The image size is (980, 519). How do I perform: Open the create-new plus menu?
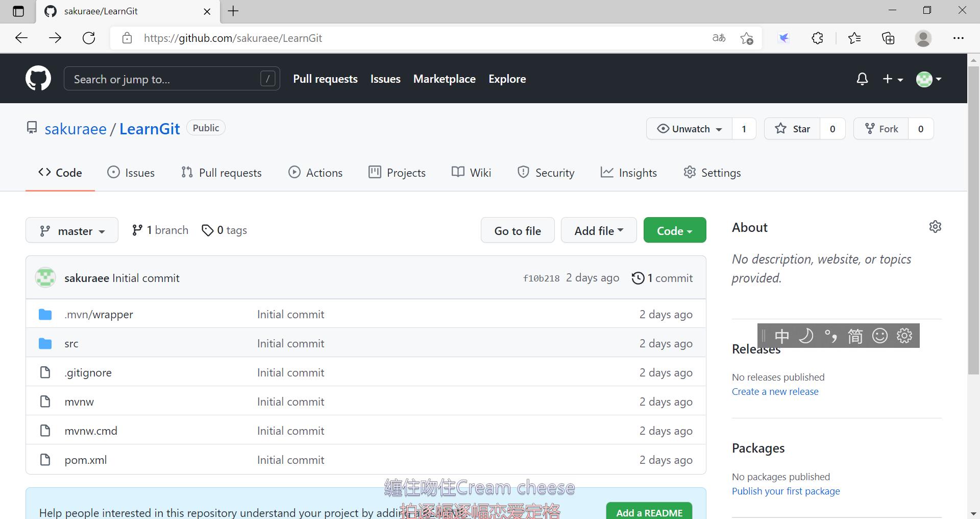pos(893,79)
